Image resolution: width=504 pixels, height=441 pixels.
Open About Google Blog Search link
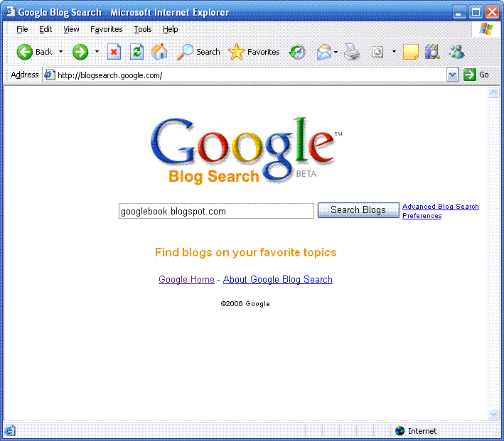point(278,279)
